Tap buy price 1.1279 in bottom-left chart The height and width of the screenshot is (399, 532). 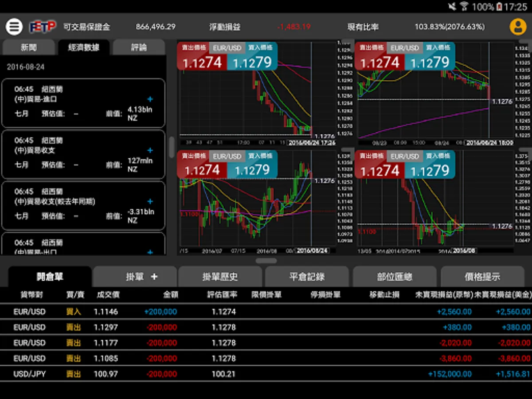(x=252, y=170)
